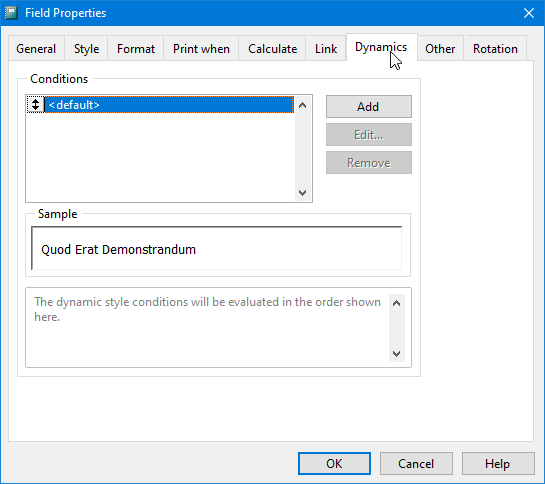Open Help for this dialog
Screen dimensions: 545x484
[x=498, y=463]
